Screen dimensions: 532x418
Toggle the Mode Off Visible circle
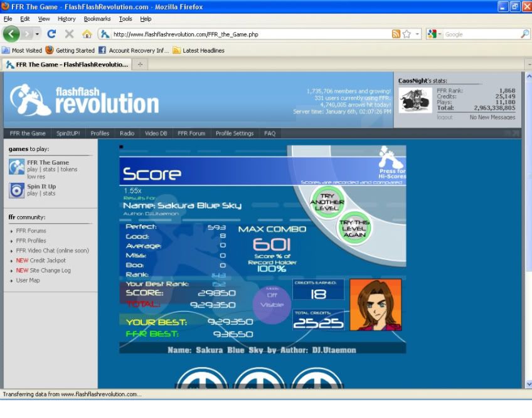(x=272, y=305)
